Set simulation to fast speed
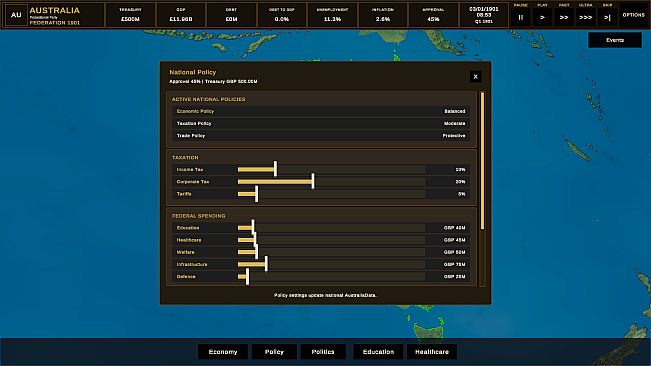The width and height of the screenshot is (651, 366). [x=564, y=17]
